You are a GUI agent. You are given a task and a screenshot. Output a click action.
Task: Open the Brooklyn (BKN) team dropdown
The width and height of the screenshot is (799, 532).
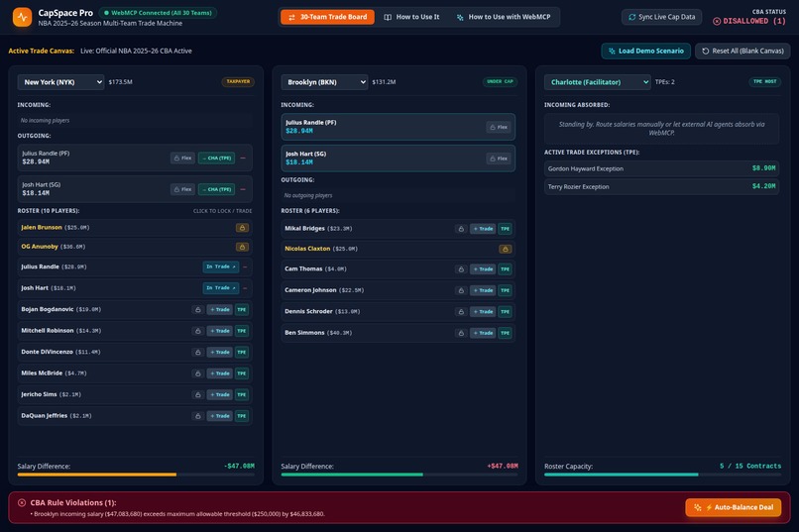click(x=324, y=82)
